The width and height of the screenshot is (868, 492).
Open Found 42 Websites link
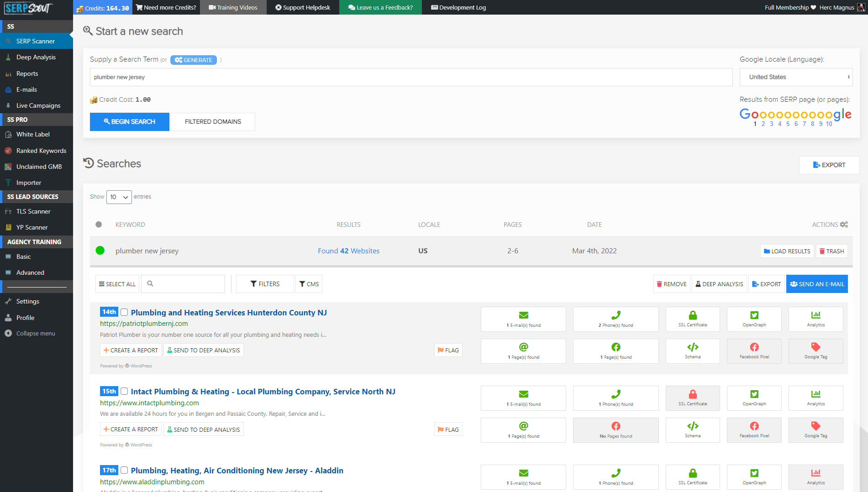point(348,251)
